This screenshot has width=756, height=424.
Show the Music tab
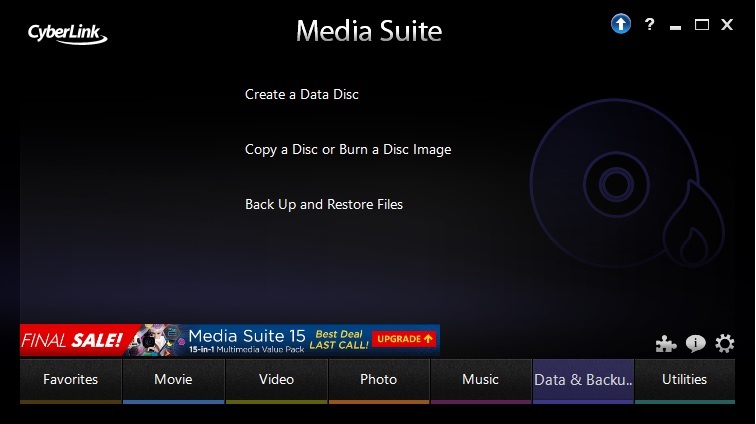480,380
